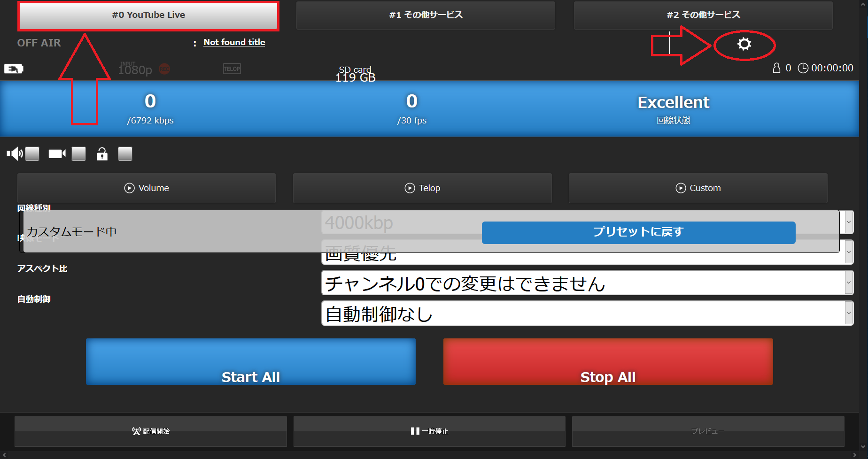Click the 一時停止 pause button
The width and height of the screenshot is (868, 459).
429,431
